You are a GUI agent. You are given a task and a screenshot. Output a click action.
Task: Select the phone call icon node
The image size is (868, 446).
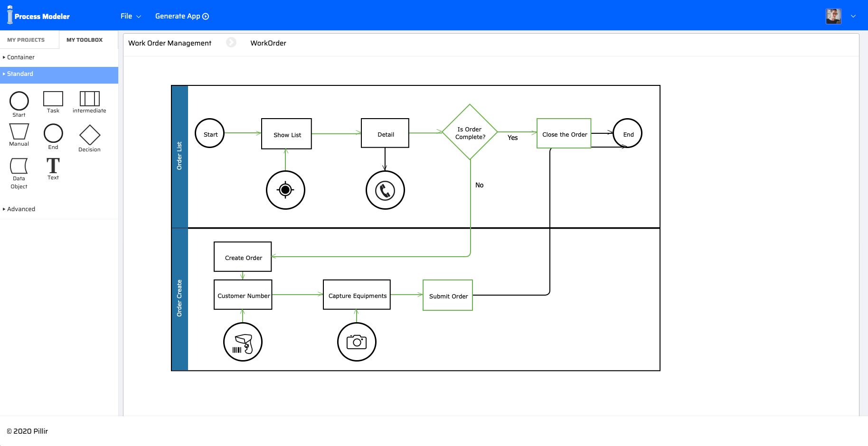[385, 190]
